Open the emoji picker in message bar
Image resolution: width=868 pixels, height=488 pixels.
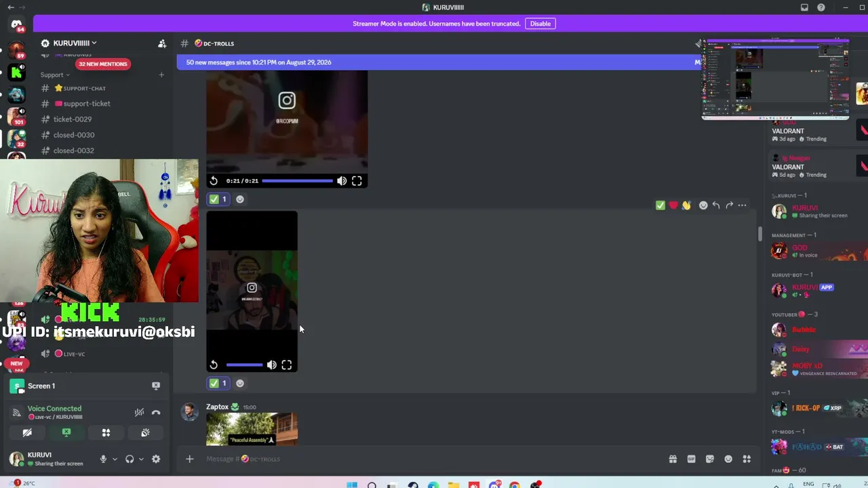coord(728,459)
